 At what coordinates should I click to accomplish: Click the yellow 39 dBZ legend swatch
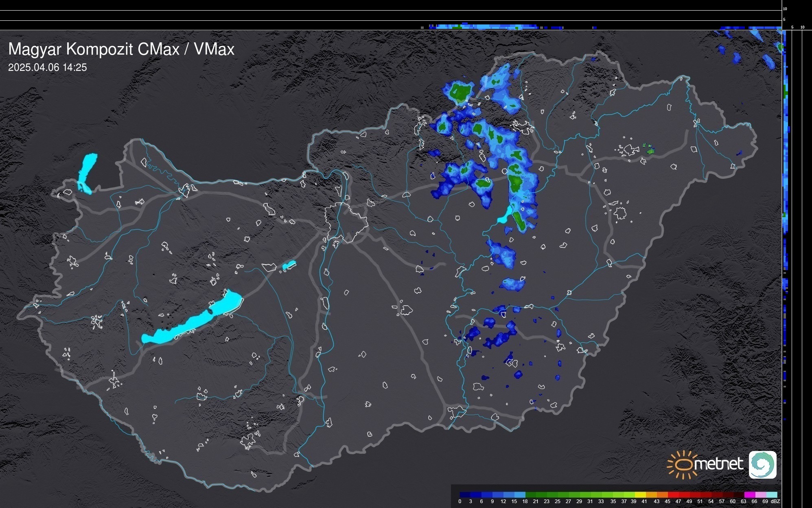pyautogui.click(x=640, y=495)
